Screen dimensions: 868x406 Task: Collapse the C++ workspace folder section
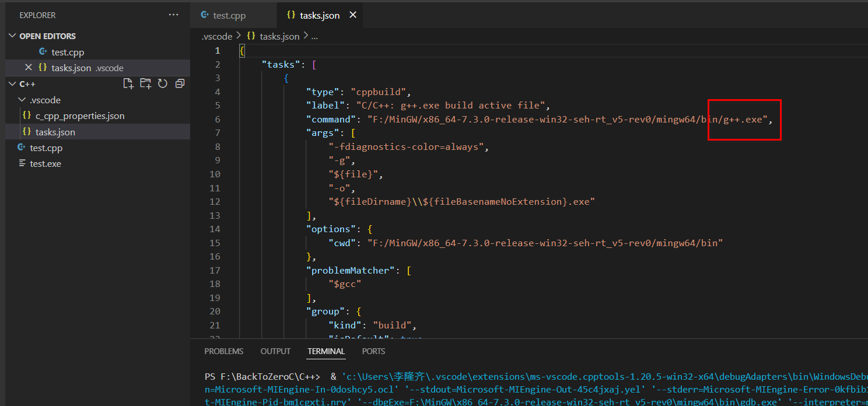13,83
